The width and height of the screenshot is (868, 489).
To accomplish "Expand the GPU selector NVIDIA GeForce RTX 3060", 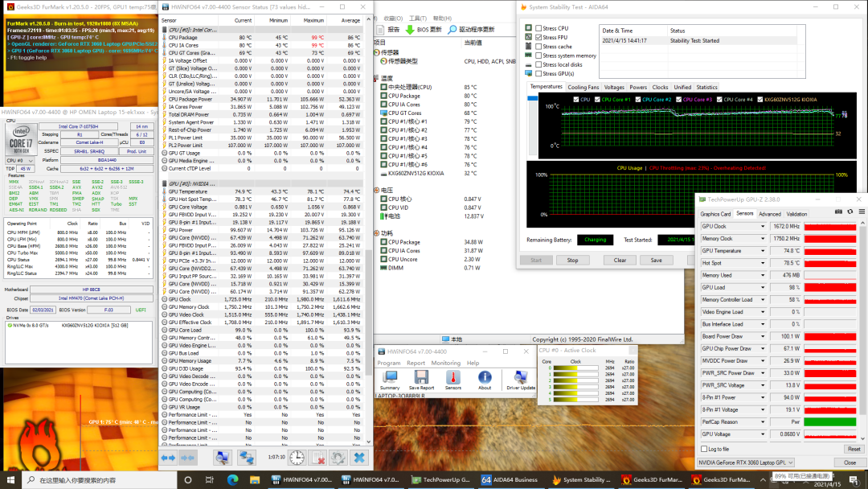I will (792, 462).
